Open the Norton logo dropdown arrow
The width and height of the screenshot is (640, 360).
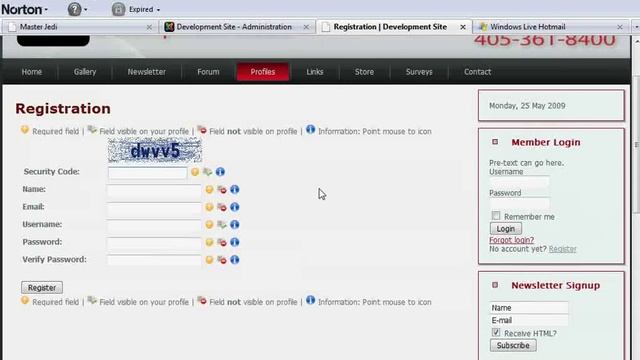coord(46,10)
